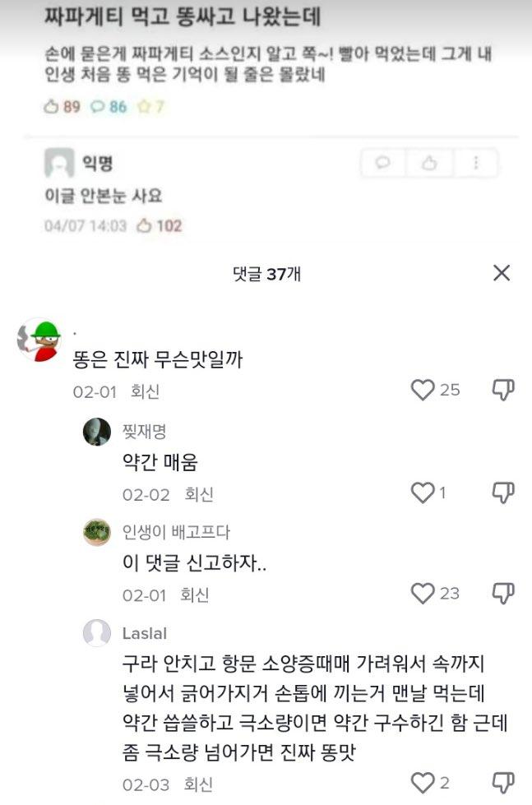
Task: Like Laslal's long reply
Action: (422, 782)
